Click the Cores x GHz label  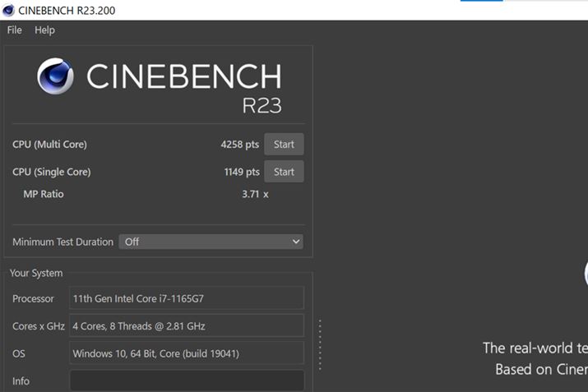pyautogui.click(x=39, y=326)
